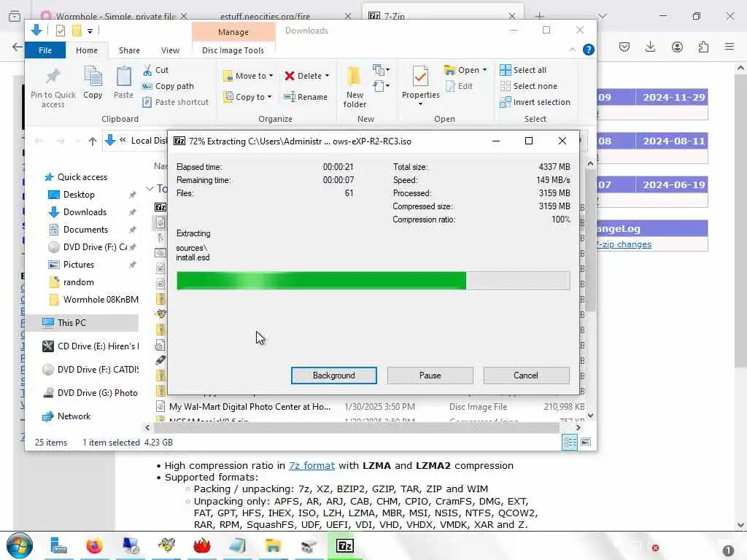Go back in Explorer navigation

coord(39,141)
